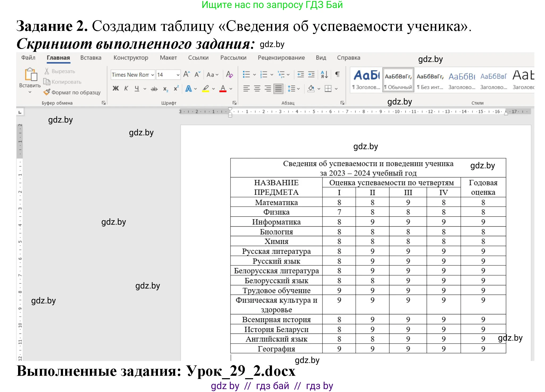Switch to the Справка tab

[349, 58]
